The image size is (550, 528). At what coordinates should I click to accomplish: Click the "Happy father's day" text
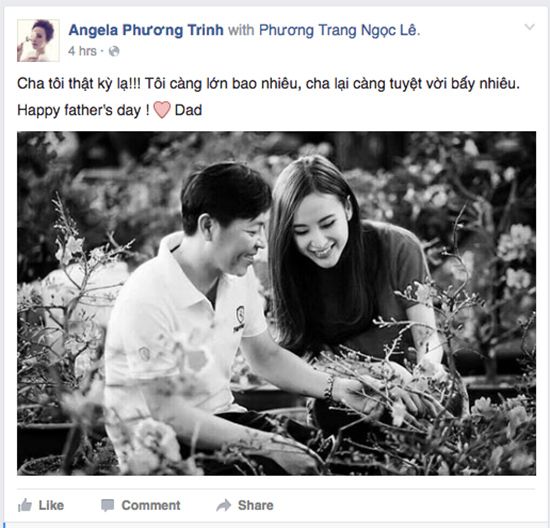83,111
